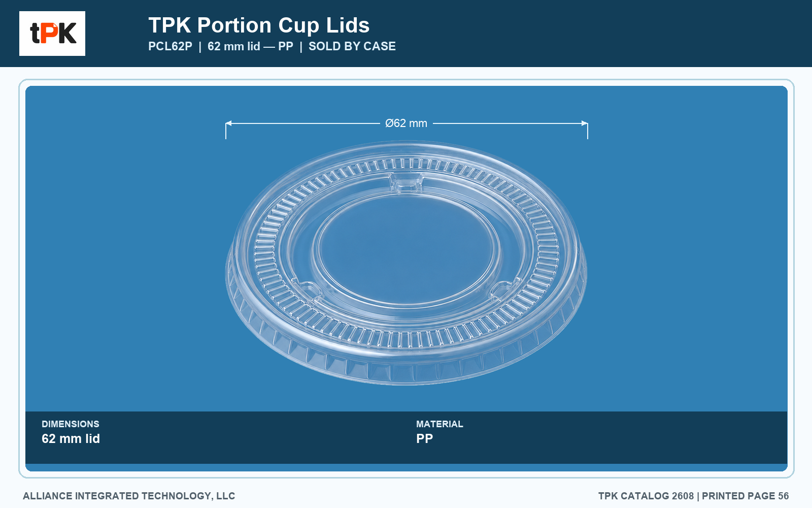The image size is (812, 508).
Task: Click the 62 mm lid dimensions value
Action: 71,438
